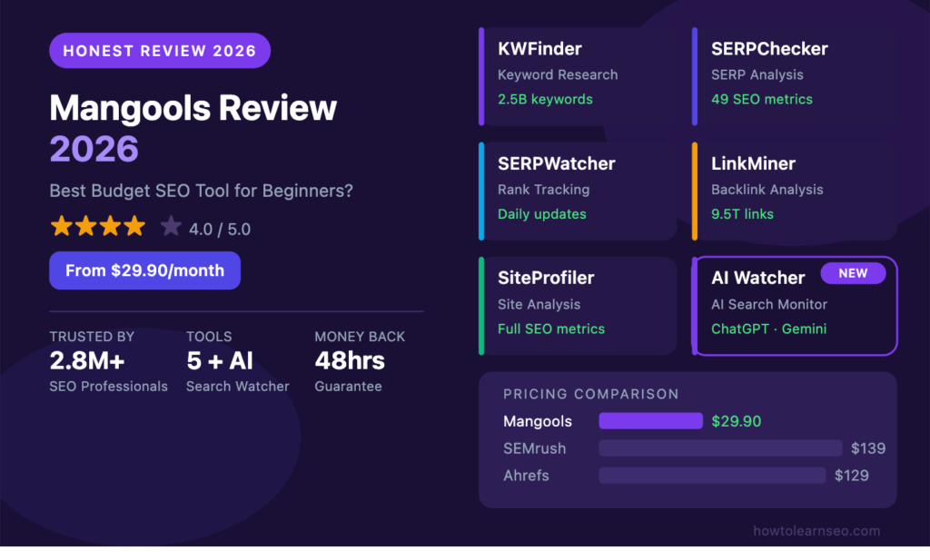The height and width of the screenshot is (560, 930).
Task: Expand the PRICING COMPARISON section
Action: (x=591, y=394)
